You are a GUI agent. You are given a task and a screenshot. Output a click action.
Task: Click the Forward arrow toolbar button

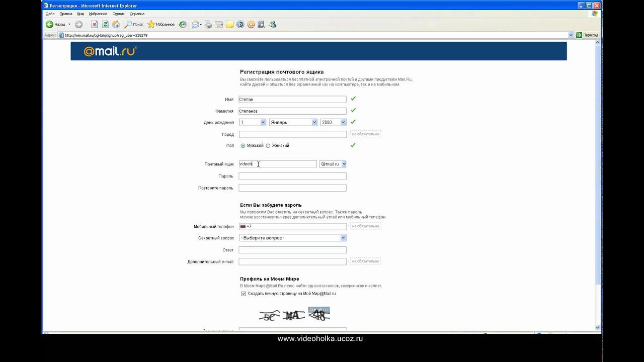pos(78,24)
